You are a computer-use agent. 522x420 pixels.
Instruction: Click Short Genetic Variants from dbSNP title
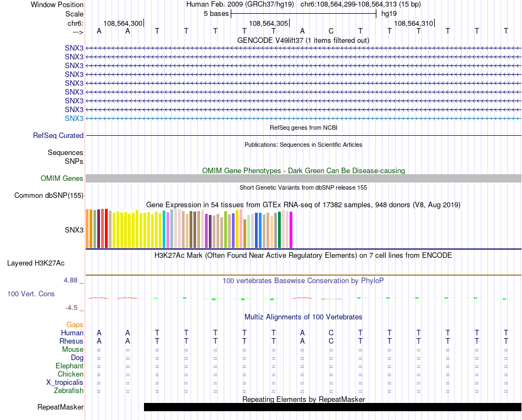pyautogui.click(x=303, y=187)
